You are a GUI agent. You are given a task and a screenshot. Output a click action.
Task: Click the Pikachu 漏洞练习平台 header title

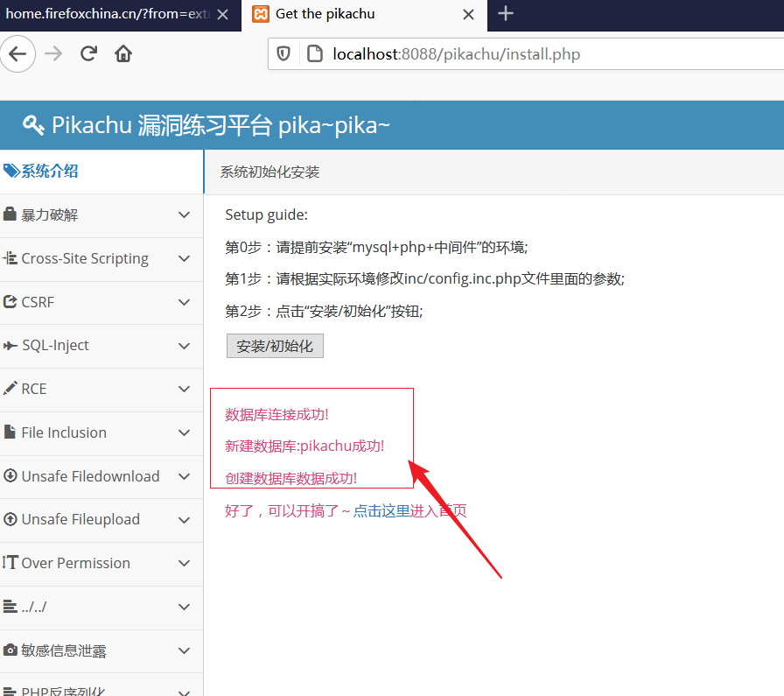point(220,124)
